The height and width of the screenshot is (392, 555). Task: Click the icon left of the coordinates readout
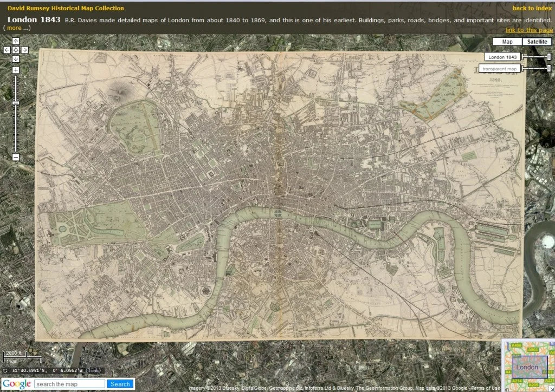point(5,370)
